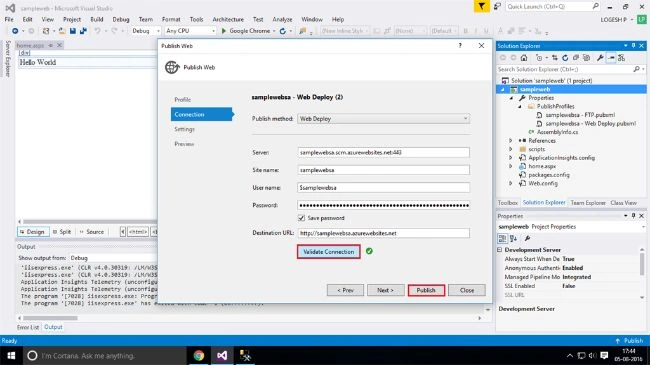Click the View Class Diagram icon
650x365 pixels.
[x=621, y=58]
